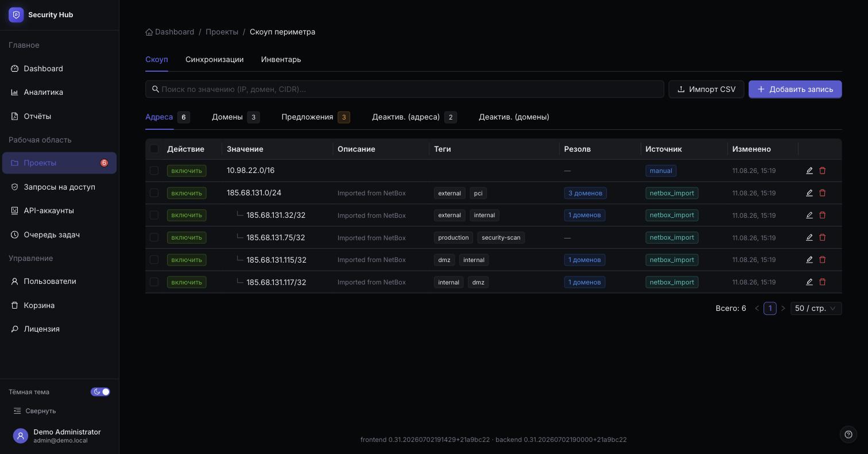Edit the 185.68.131.117/32 entry with the pencil icon
This screenshot has width=868, height=454.
tap(809, 282)
